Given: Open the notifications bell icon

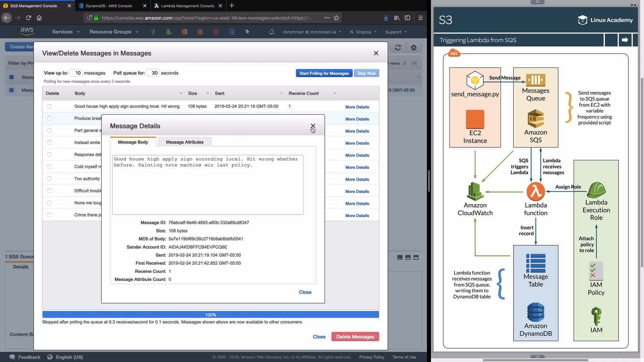Looking at the screenshot, I should 272,32.
